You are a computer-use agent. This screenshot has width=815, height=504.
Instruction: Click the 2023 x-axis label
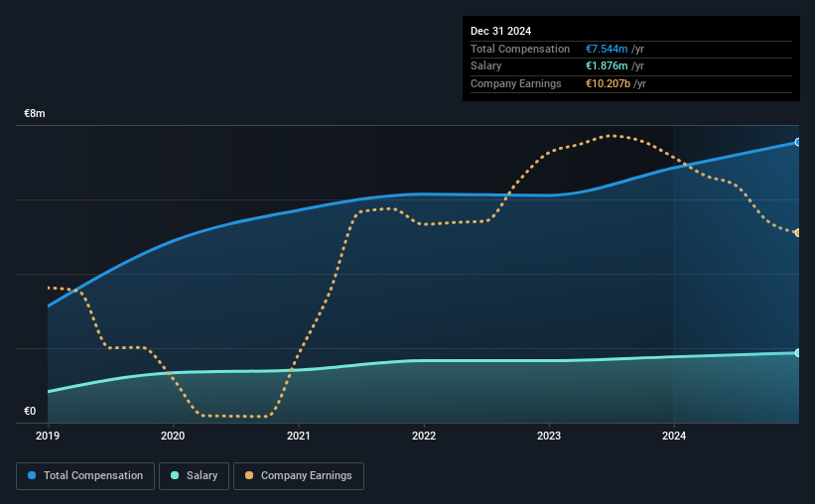pos(549,436)
